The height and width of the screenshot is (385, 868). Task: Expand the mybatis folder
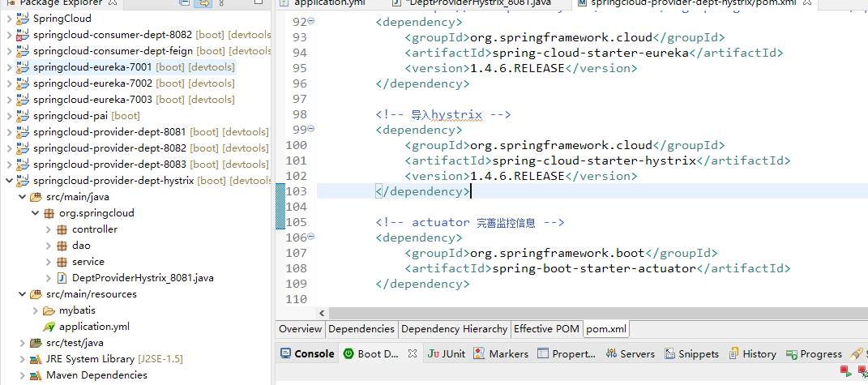[36, 310]
